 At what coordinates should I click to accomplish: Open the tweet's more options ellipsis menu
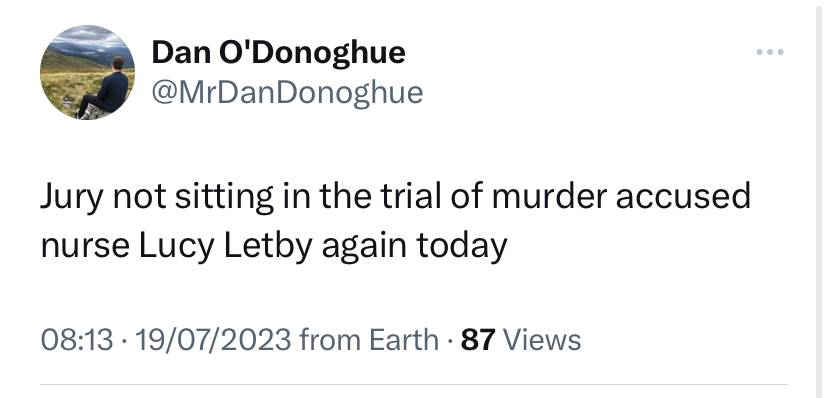point(770,52)
